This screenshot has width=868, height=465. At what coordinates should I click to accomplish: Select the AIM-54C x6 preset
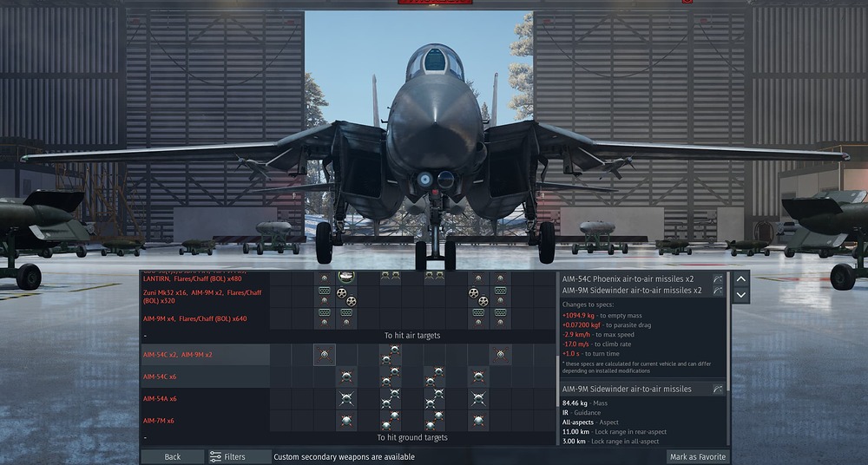click(205, 377)
